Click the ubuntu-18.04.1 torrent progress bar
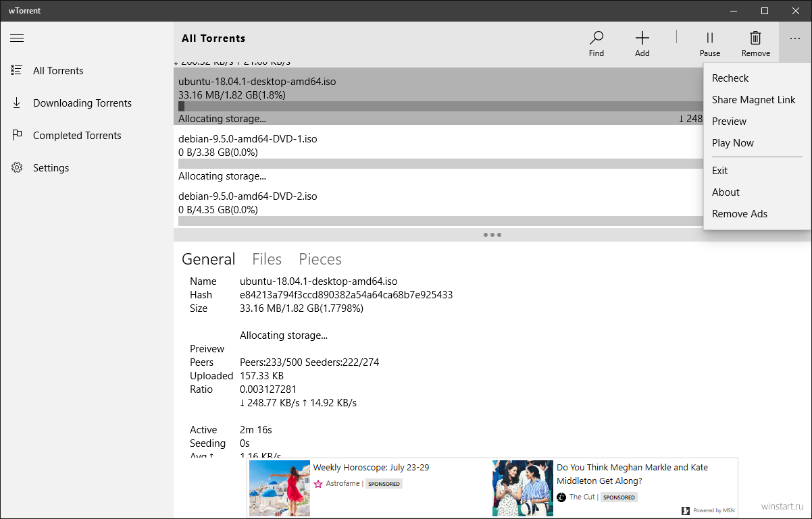This screenshot has height=519, width=812. click(x=441, y=107)
